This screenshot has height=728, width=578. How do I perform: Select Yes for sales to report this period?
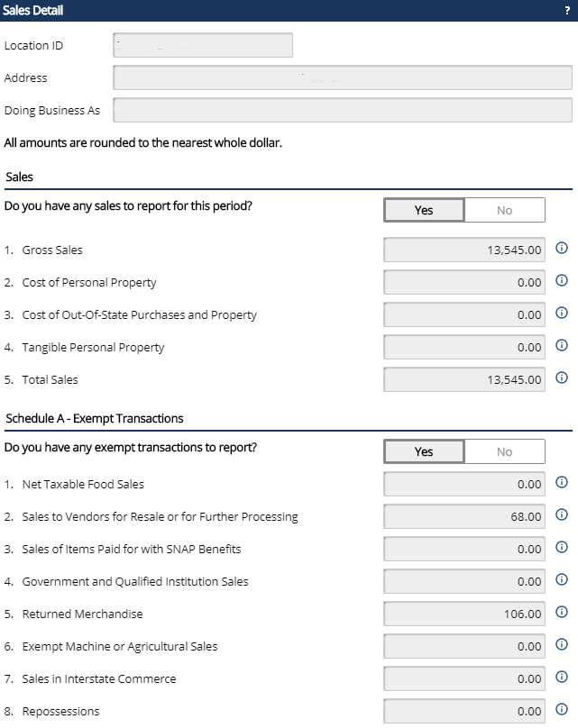point(424,210)
